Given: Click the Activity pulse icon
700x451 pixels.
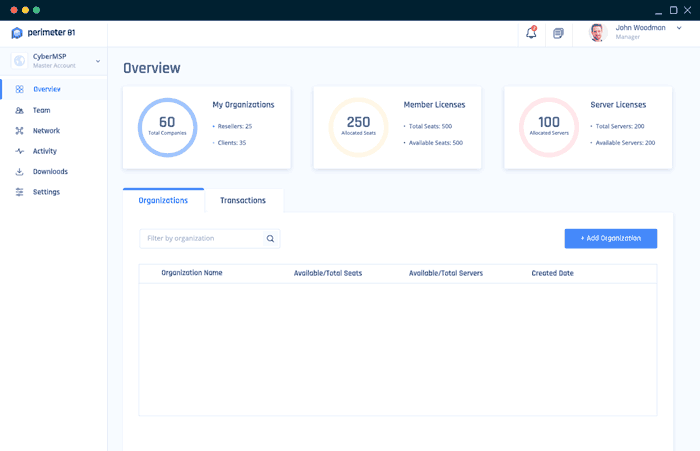Looking at the screenshot, I should pyautogui.click(x=20, y=151).
